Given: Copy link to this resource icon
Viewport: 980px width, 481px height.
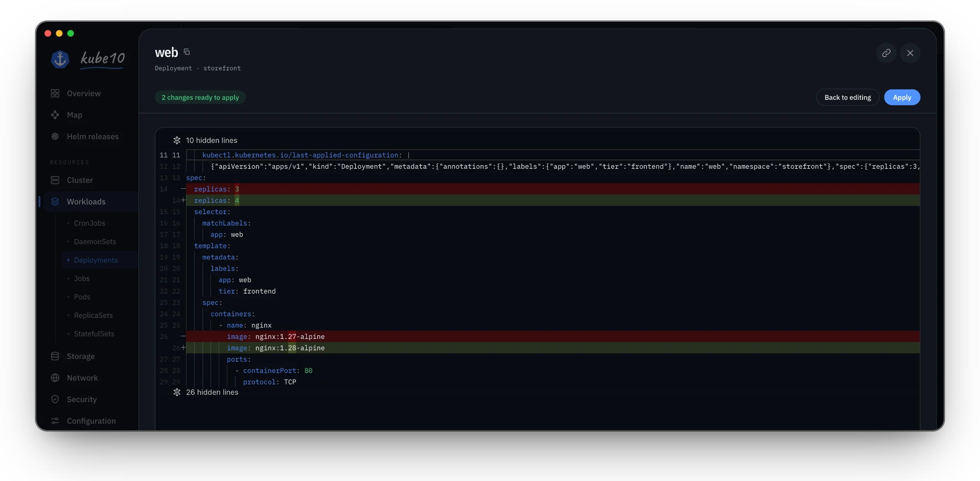Looking at the screenshot, I should coord(886,53).
